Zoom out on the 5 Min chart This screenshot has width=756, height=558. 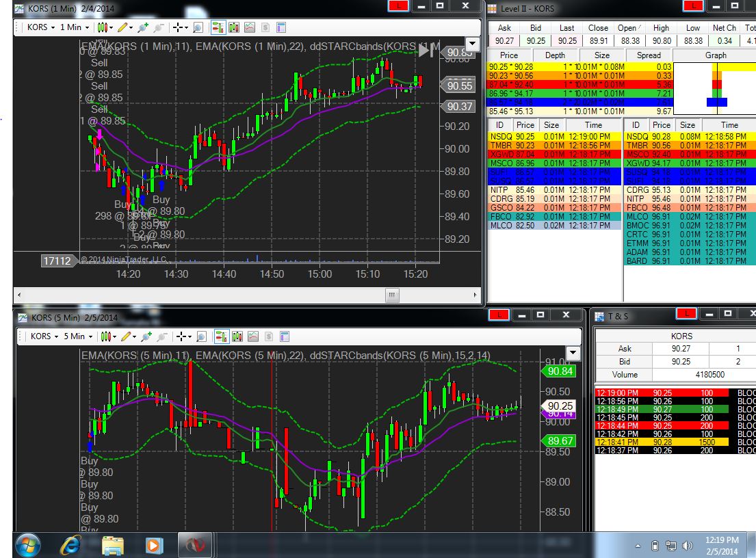pos(161,336)
